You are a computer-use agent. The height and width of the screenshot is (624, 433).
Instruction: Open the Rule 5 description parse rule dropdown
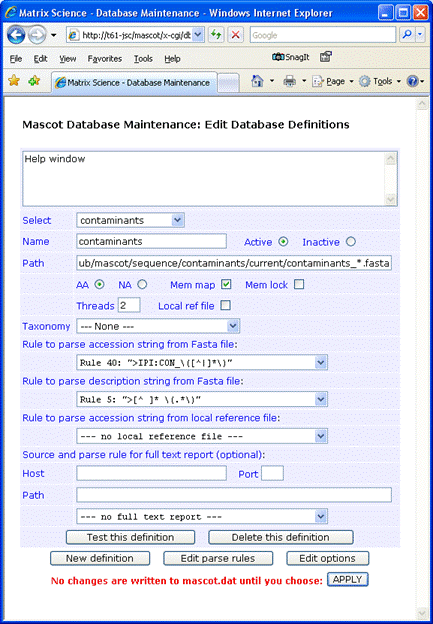(x=202, y=399)
